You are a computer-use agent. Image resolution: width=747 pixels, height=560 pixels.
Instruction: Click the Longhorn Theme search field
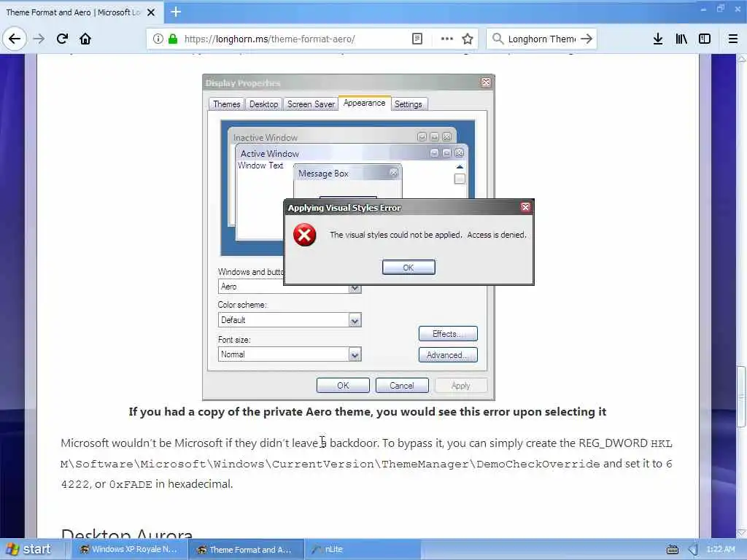(542, 39)
